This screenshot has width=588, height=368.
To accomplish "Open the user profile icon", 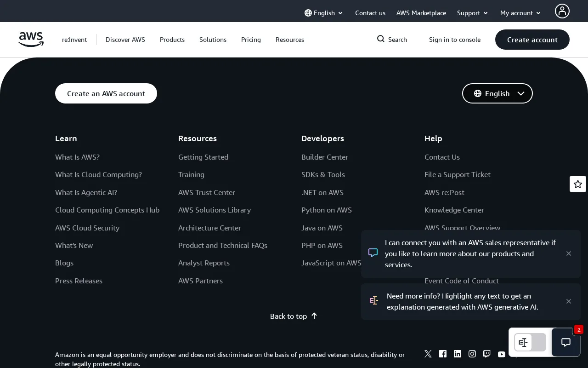I will pos(562,11).
